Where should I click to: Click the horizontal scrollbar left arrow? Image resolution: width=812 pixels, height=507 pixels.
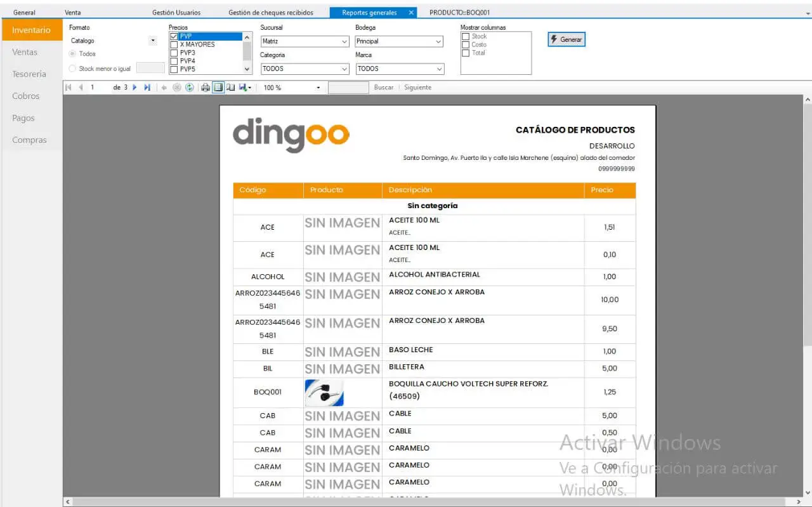(67, 502)
